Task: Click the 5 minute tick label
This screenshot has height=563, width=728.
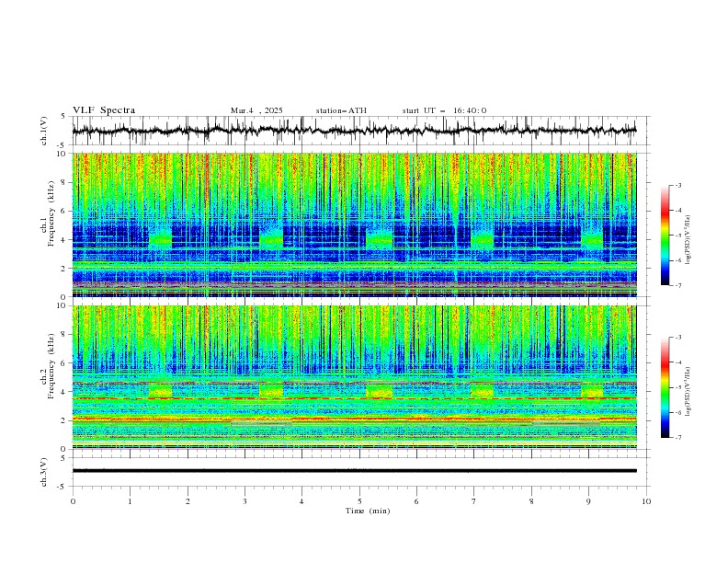Action: pos(359,501)
